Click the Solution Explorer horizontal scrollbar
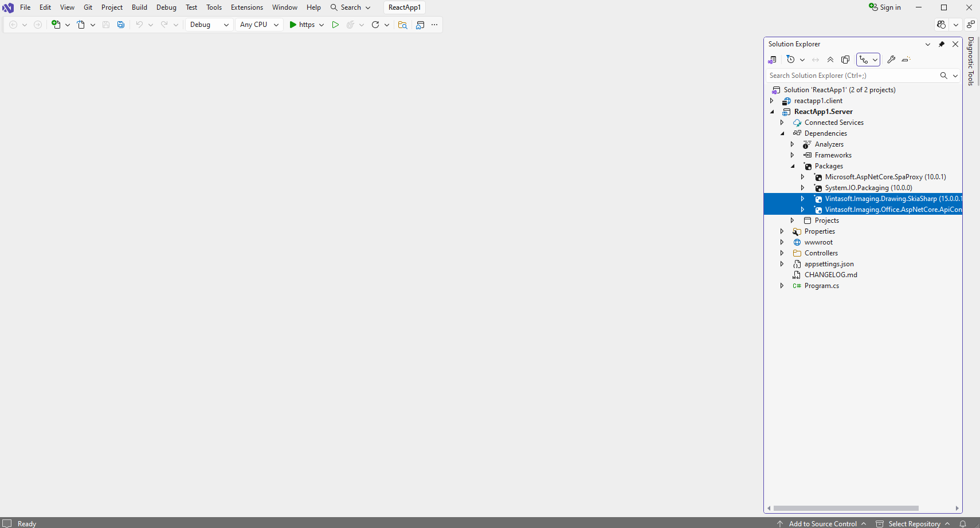The image size is (980, 528). point(845,508)
